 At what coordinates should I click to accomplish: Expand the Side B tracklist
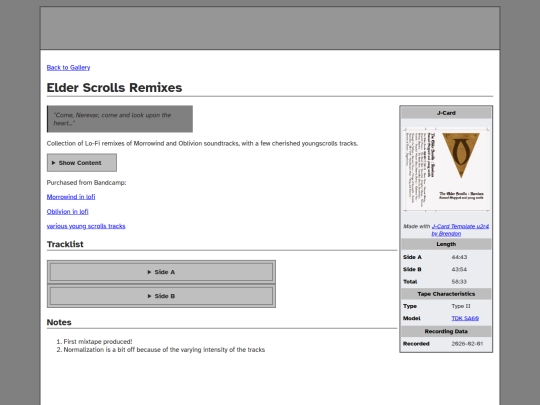click(161, 296)
